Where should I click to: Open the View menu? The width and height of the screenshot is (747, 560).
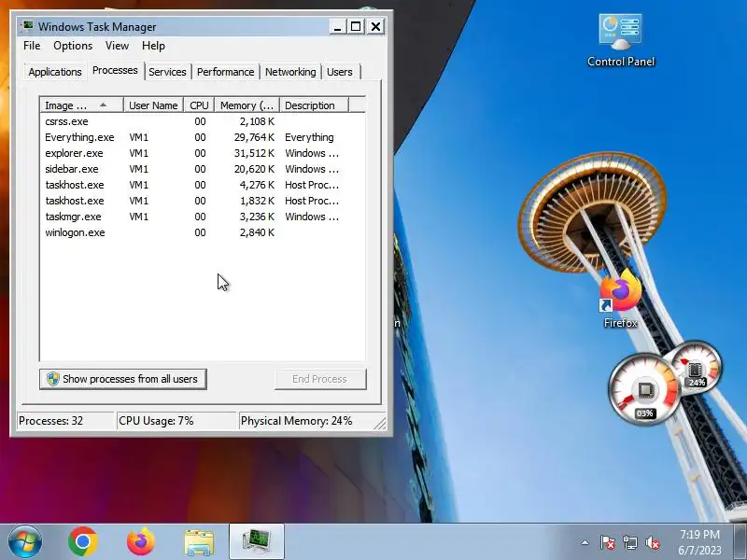click(117, 46)
